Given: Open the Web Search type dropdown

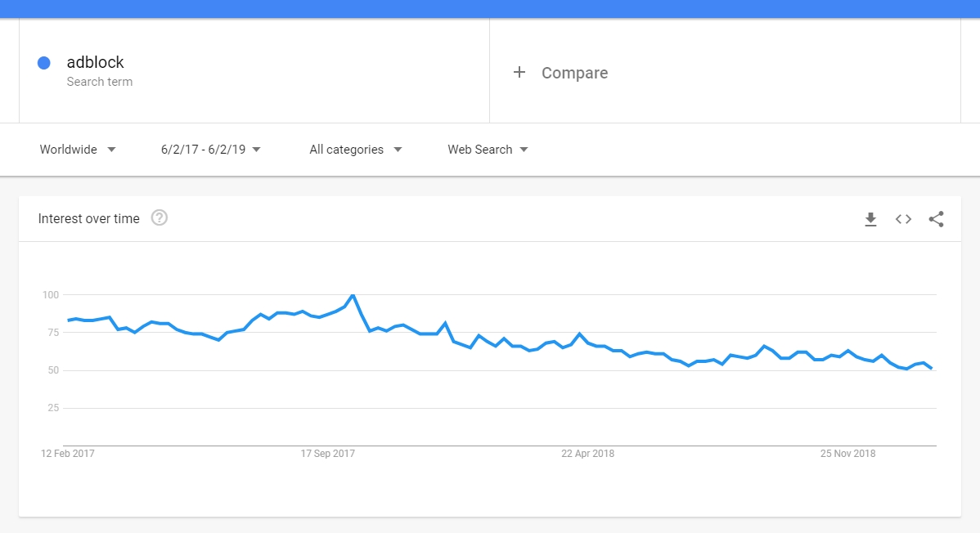Looking at the screenshot, I should tap(488, 150).
